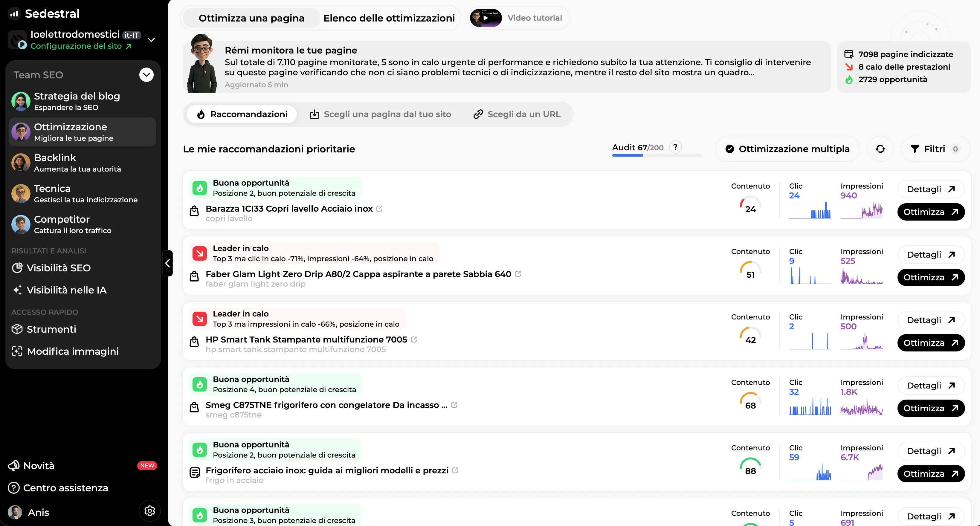Click the "Aggiornato 5 min" text

tap(257, 85)
